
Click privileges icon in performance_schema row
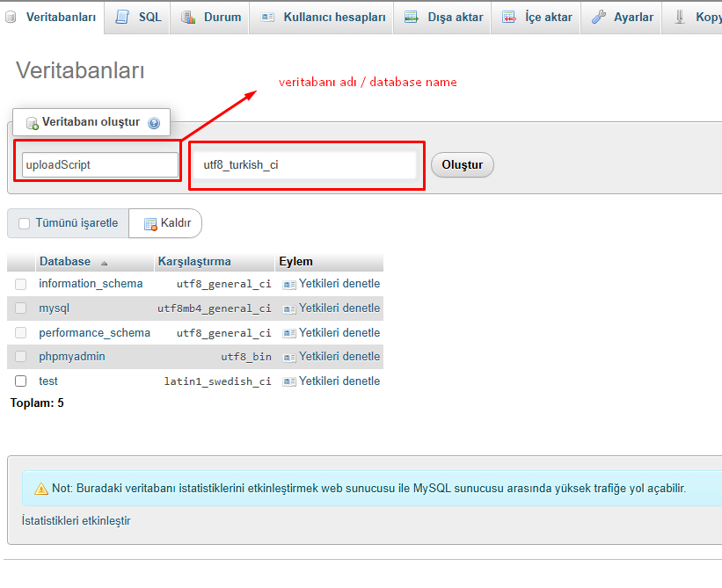289,334
